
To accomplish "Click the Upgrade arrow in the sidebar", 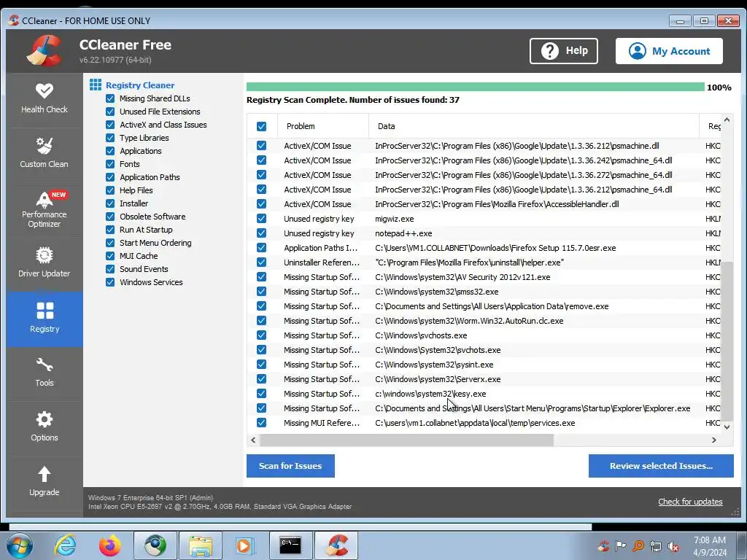I will [44, 481].
